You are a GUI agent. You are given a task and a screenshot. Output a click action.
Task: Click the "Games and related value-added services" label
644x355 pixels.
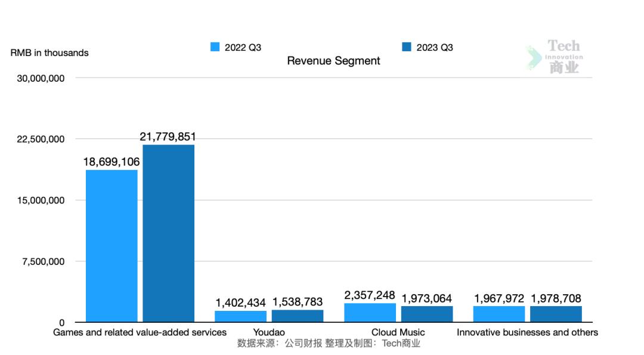140,332
